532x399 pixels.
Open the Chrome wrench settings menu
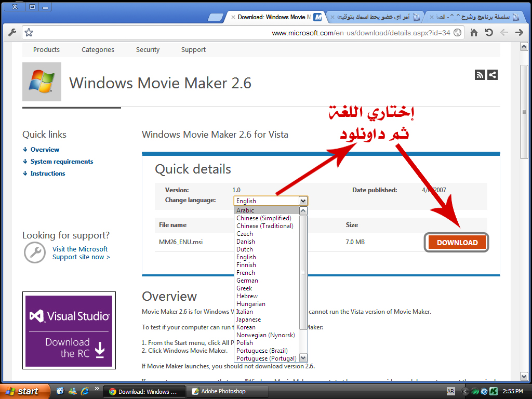(12, 33)
